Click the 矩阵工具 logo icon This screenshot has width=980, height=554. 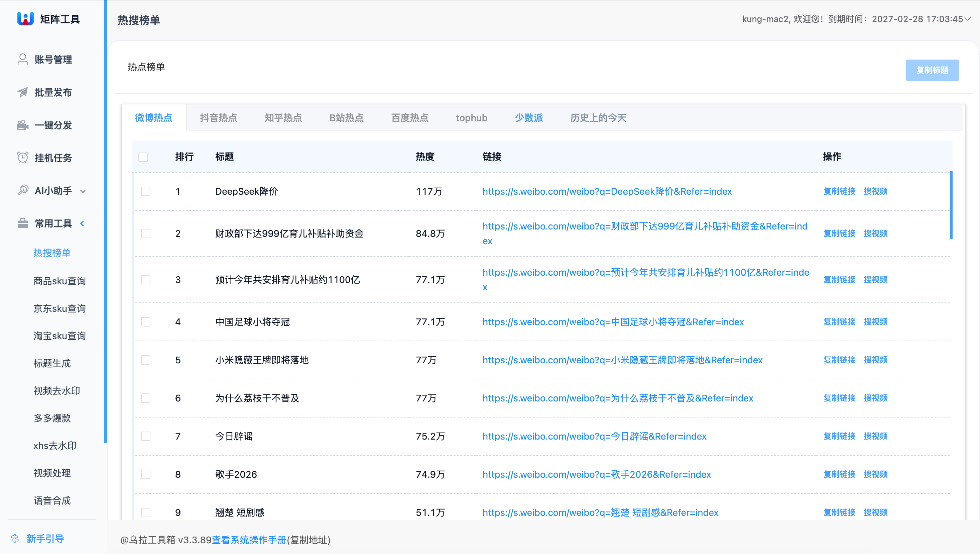point(25,18)
